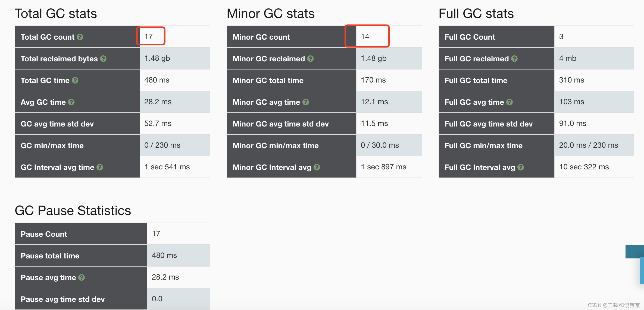This screenshot has width=644, height=310.
Task: Click the Full GC avg time std dev label
Action: tap(489, 124)
